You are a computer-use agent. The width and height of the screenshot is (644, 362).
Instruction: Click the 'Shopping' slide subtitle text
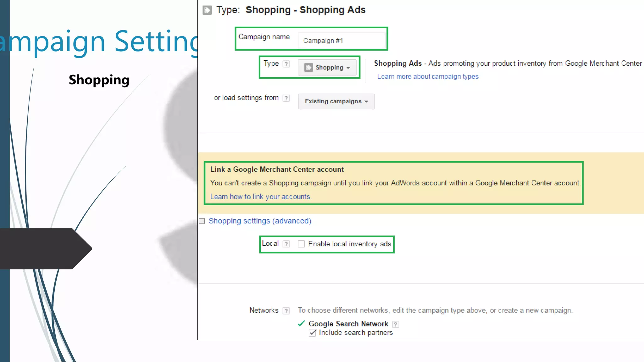pos(99,80)
